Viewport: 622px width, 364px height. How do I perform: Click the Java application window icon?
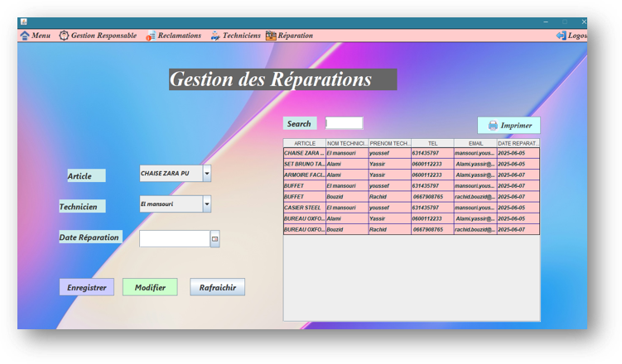pos(24,22)
